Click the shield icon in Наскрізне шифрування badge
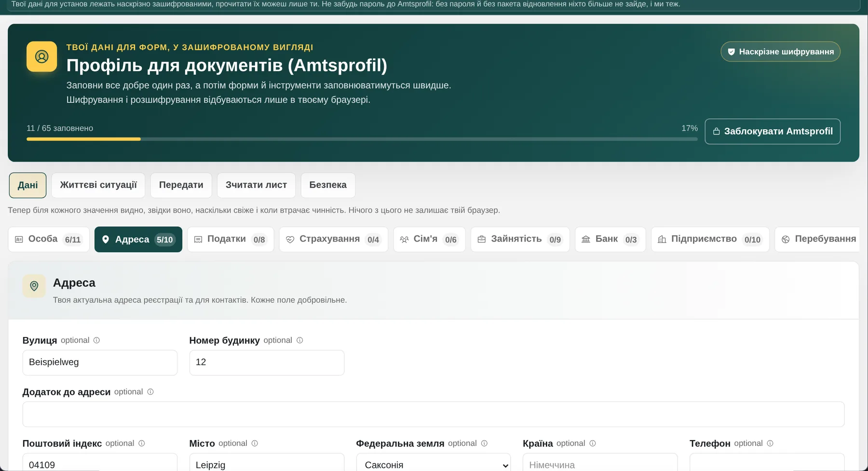 point(731,52)
